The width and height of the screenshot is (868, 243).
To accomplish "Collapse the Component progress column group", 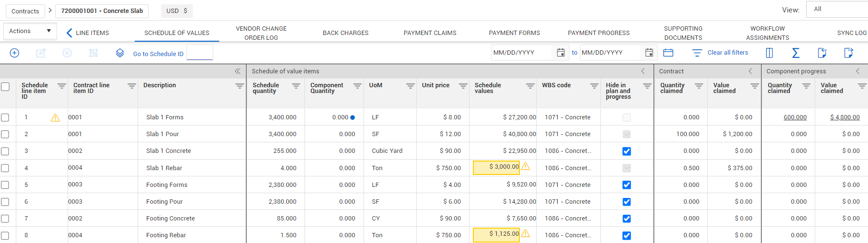I will 858,71.
